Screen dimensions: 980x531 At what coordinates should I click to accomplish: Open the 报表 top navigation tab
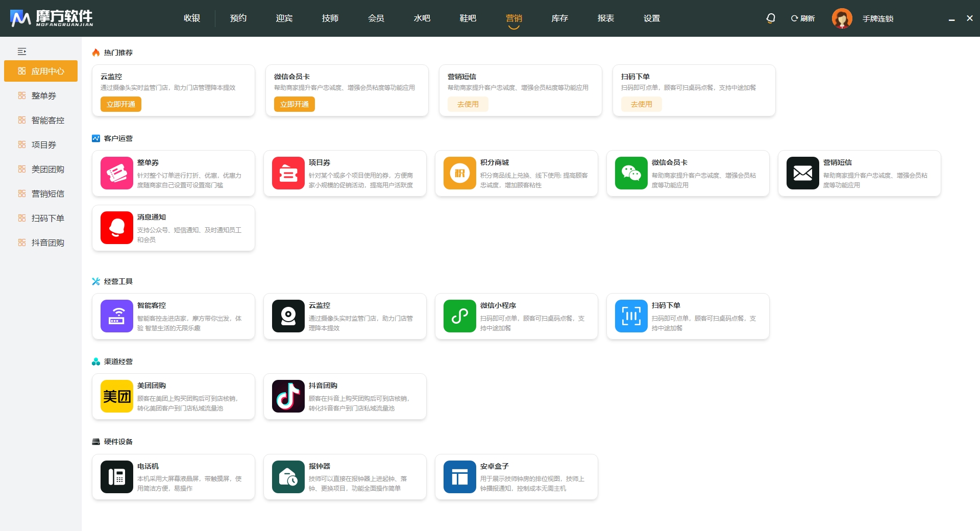click(605, 18)
